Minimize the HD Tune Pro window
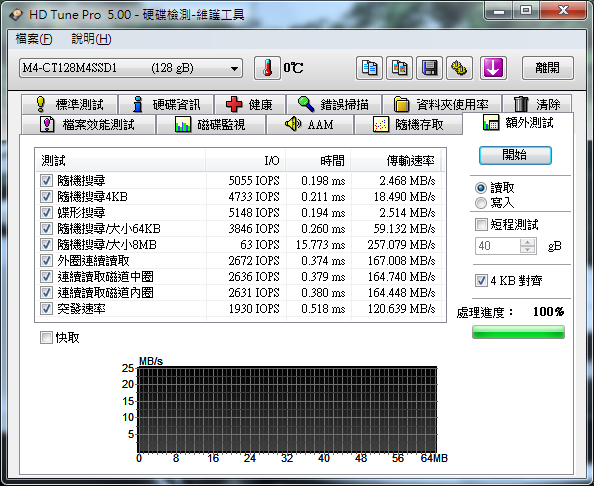The image size is (594, 486). pyautogui.click(x=499, y=11)
